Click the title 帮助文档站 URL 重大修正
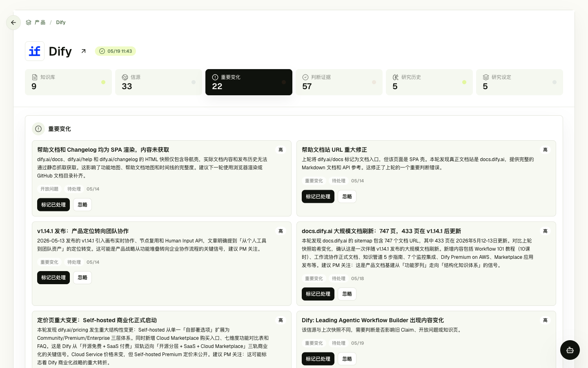Screen dimensions: 588x368 [334, 150]
